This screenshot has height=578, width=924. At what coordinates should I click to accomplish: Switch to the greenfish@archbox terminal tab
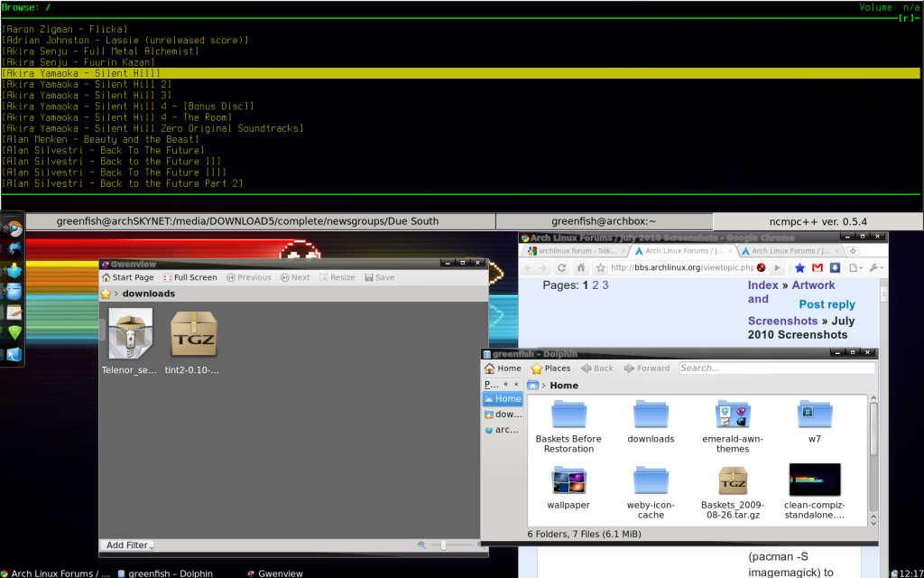pos(604,222)
